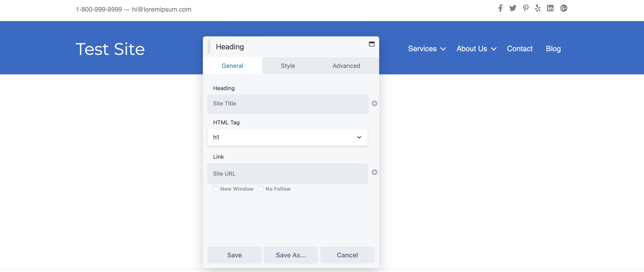Screen dimensions: 644x272
Task: Open the Google Plus icon
Action: click(564, 8)
